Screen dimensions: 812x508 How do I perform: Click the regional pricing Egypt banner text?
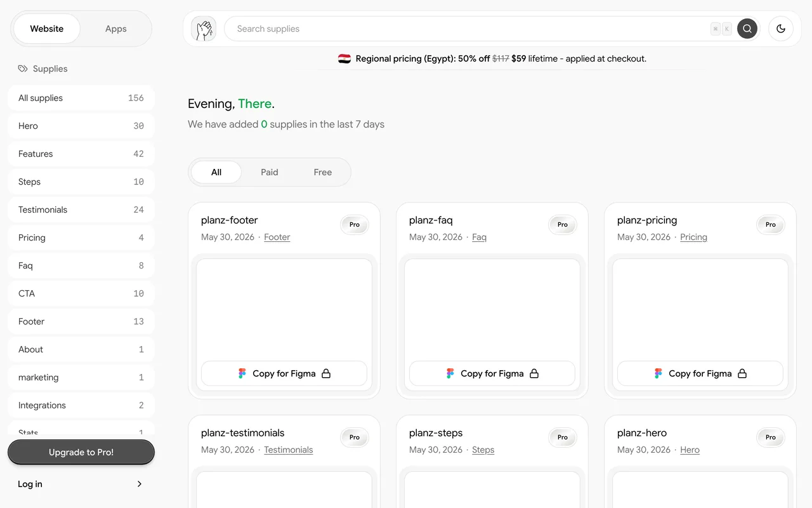point(501,58)
